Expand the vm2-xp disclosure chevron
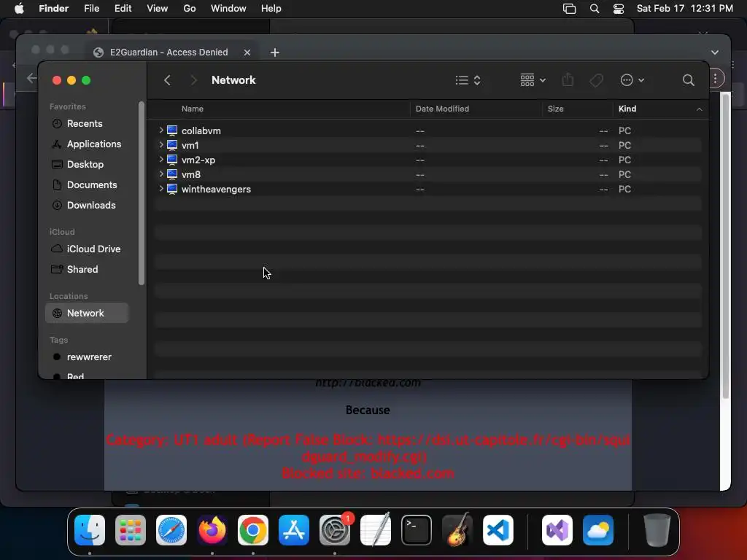This screenshot has height=560, width=747. [x=161, y=160]
